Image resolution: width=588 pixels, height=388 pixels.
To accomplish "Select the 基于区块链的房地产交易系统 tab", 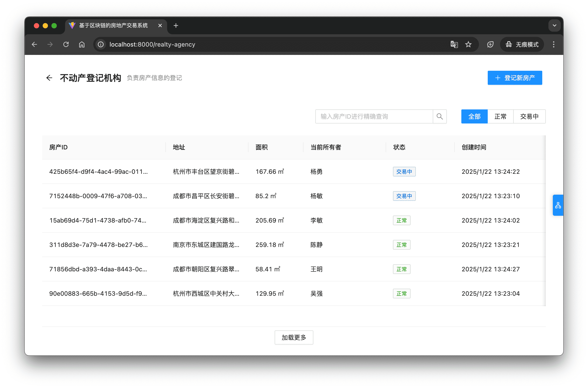I will [x=116, y=25].
